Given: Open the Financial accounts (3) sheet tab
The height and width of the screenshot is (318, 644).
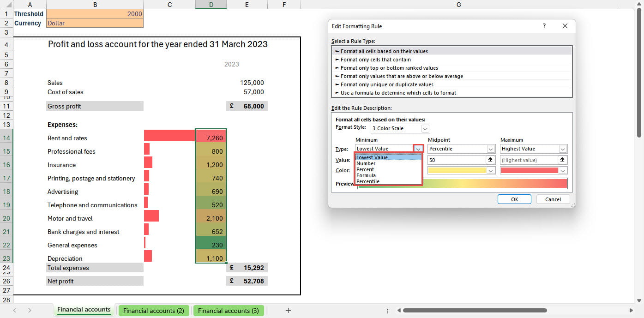Looking at the screenshot, I should click(x=229, y=311).
